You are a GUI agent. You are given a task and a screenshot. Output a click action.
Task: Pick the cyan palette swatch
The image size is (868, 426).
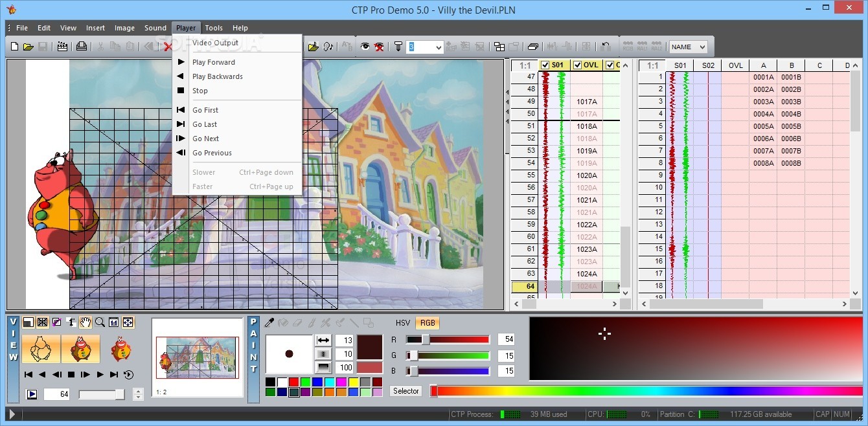pyautogui.click(x=329, y=382)
